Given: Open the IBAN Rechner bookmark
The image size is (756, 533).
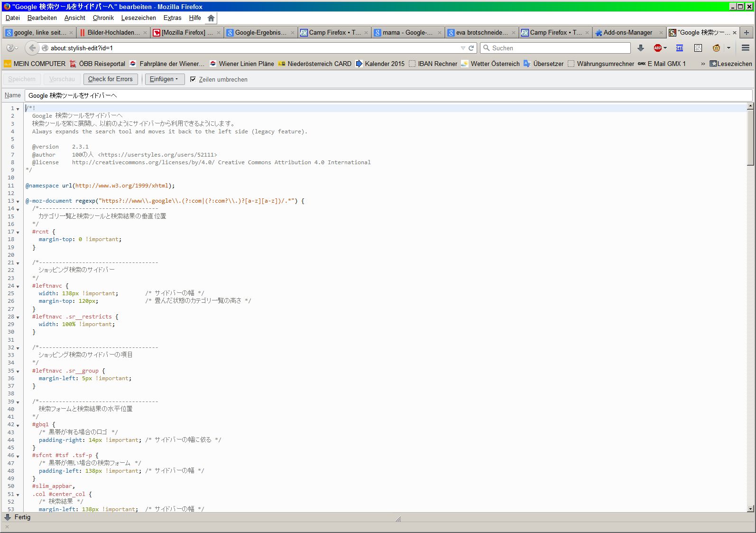Looking at the screenshot, I should [433, 64].
